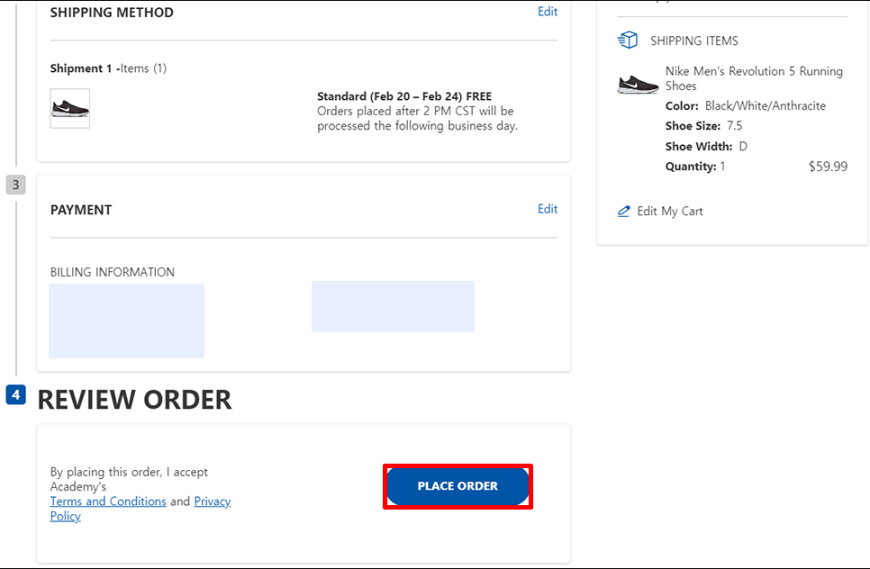Click the step 4 Review Order badge
Viewport: 870px width, 569px height.
16,395
